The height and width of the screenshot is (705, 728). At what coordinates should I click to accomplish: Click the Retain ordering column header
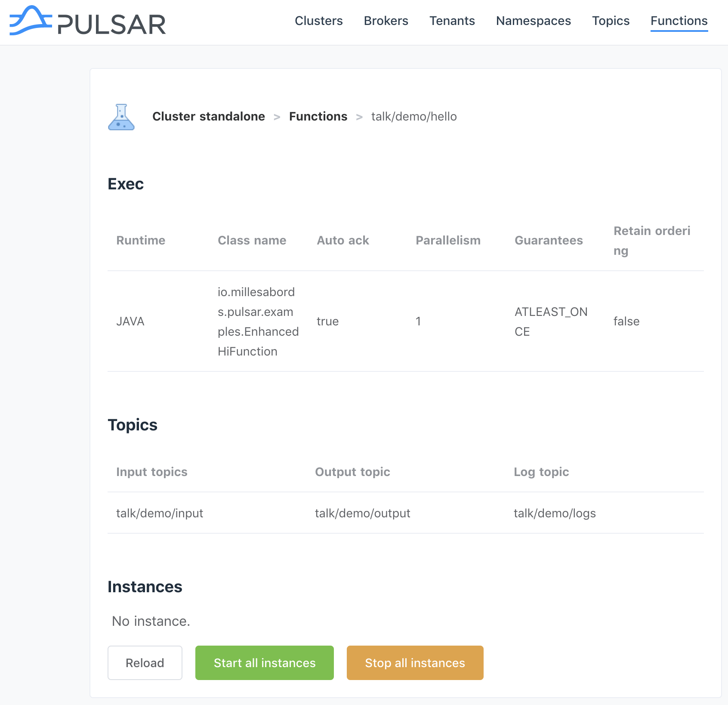652,241
